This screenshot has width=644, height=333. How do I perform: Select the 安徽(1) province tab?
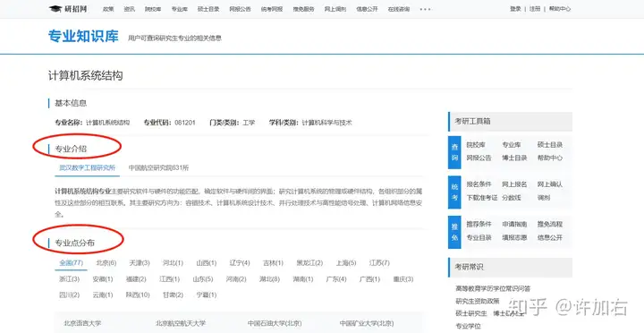click(103, 279)
